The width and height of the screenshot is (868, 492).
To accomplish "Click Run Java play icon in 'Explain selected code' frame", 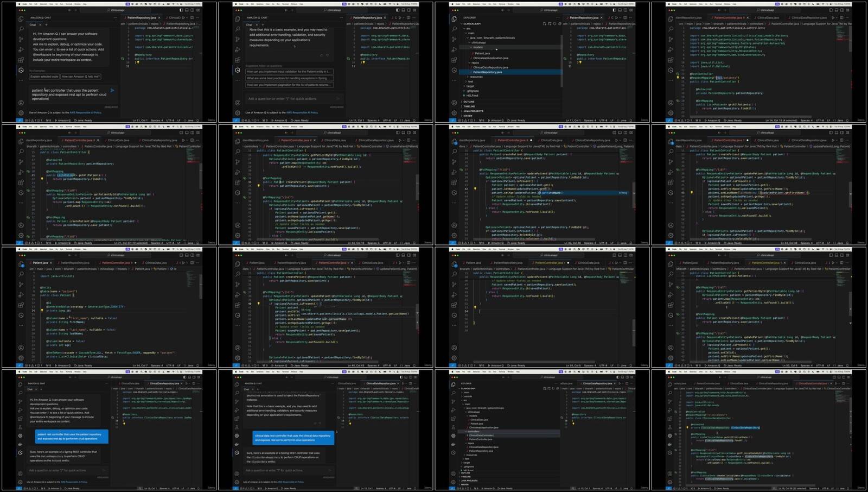I will [183, 17].
